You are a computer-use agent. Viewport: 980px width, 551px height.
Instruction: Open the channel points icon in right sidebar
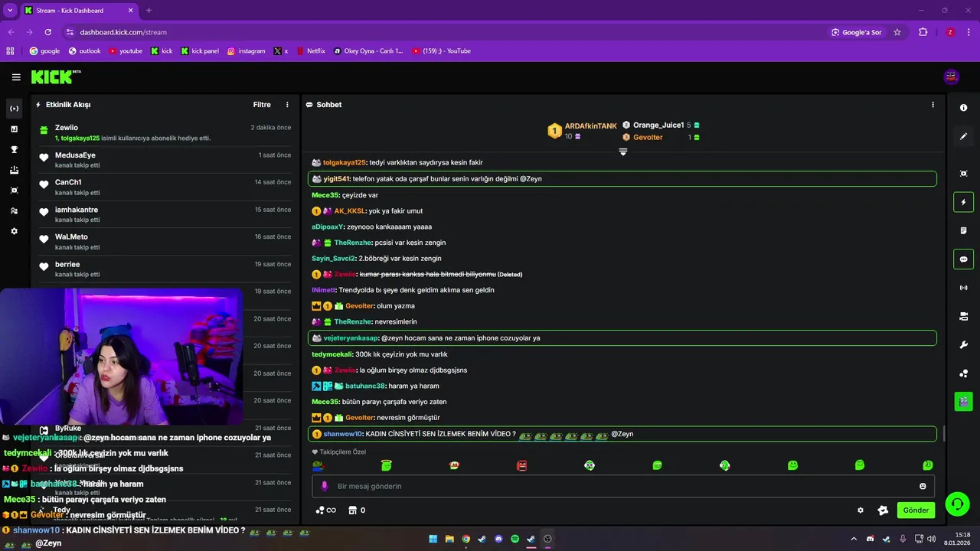pyautogui.click(x=963, y=373)
